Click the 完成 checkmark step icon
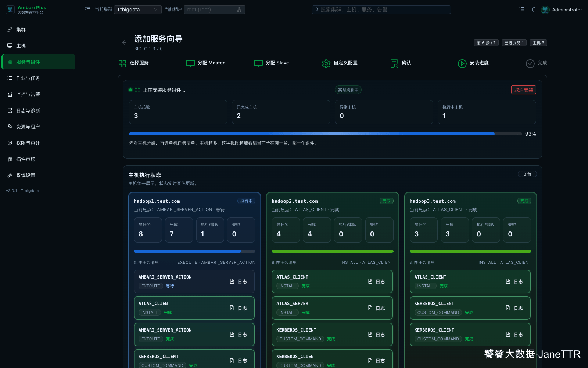Viewport: 588px width, 368px height. click(530, 64)
